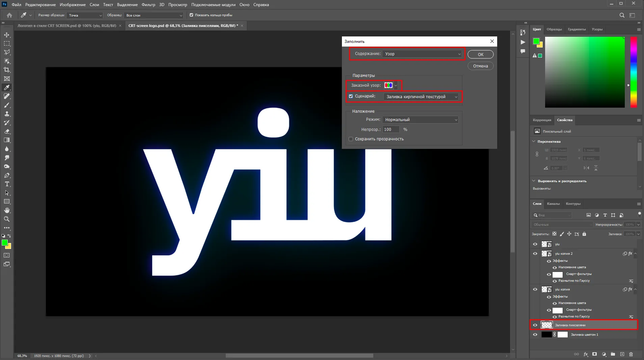Image resolution: width=644 pixels, height=360 pixels.
Task: Hide the 'Заливка пикселями' layer
Action: (535, 325)
